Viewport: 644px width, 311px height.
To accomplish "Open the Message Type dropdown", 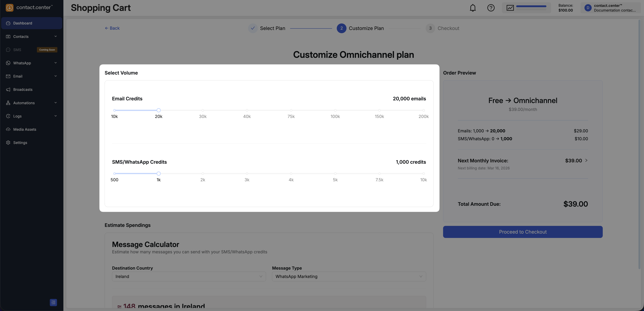I will (x=349, y=276).
